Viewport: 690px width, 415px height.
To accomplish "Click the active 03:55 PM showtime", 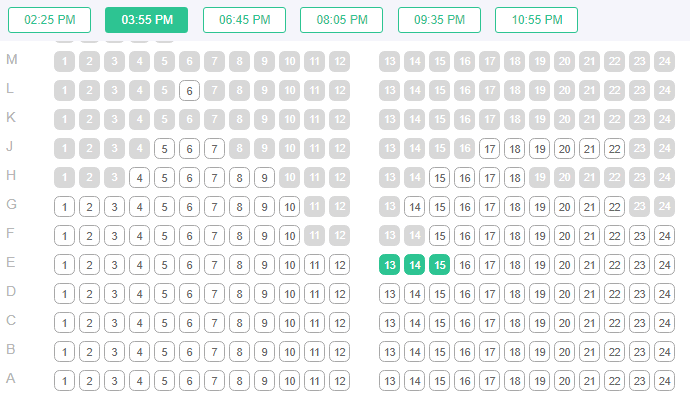I will [x=146, y=20].
